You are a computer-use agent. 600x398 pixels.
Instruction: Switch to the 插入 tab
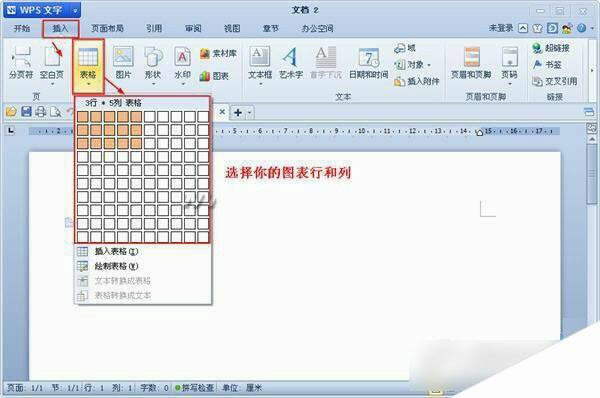(x=60, y=28)
